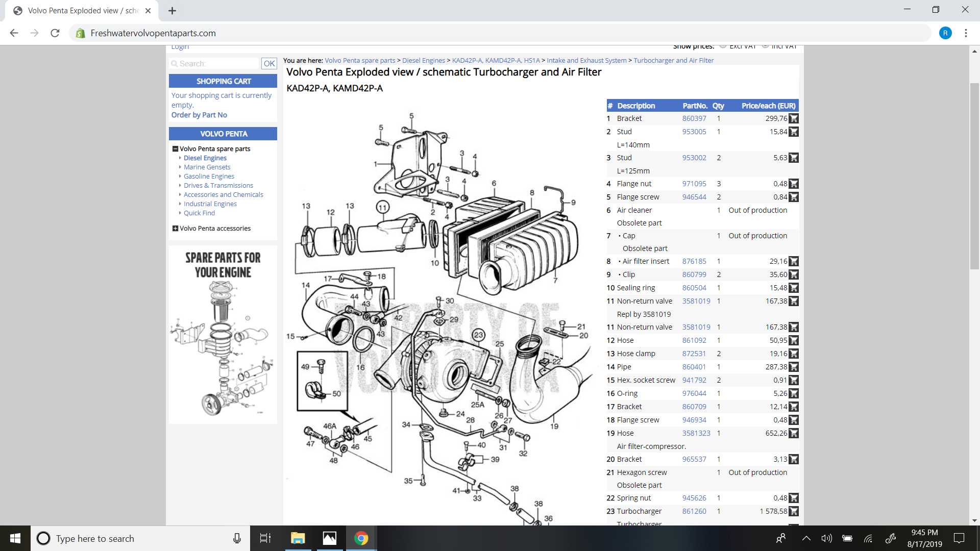Add Hose 861092 to cart
The height and width of the screenshot is (551, 980).
794,340
